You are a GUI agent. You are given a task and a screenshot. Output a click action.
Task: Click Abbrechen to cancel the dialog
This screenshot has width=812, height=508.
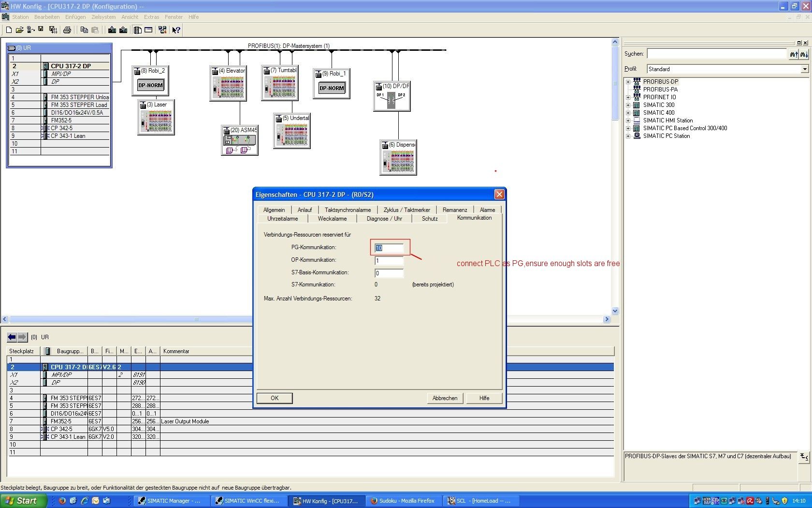(445, 398)
